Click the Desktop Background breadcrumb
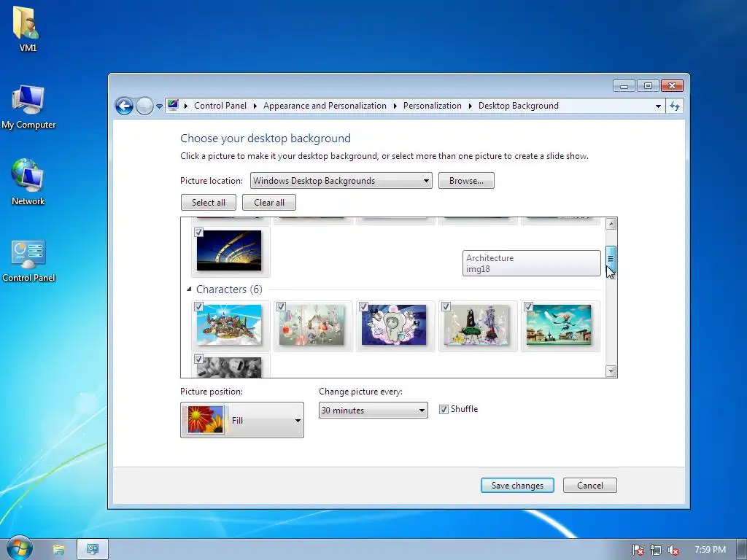Image resolution: width=747 pixels, height=560 pixels. 519,106
